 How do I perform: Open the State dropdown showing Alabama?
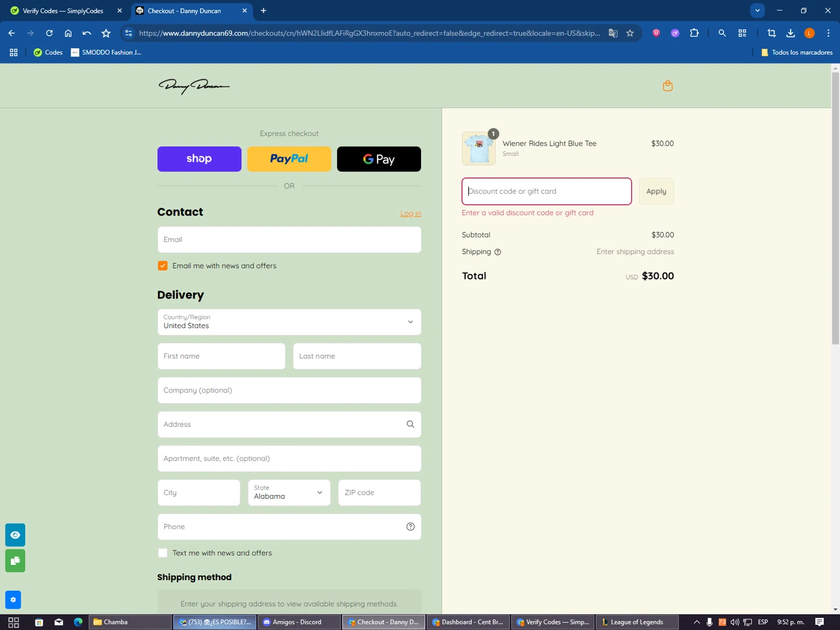click(289, 493)
